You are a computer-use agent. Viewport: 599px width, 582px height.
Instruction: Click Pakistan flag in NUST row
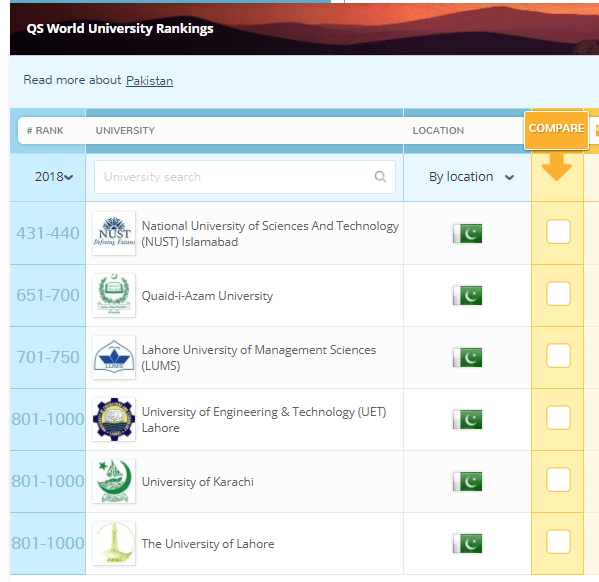pyautogui.click(x=467, y=233)
